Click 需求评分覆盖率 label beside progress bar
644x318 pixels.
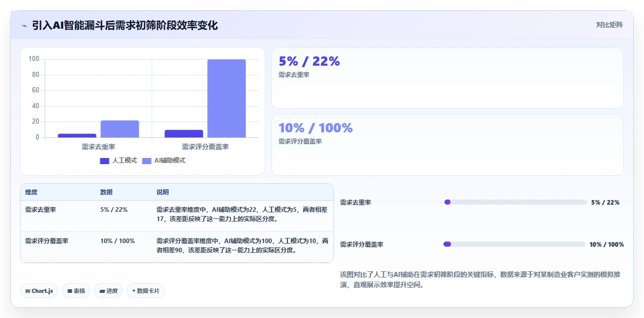click(362, 245)
